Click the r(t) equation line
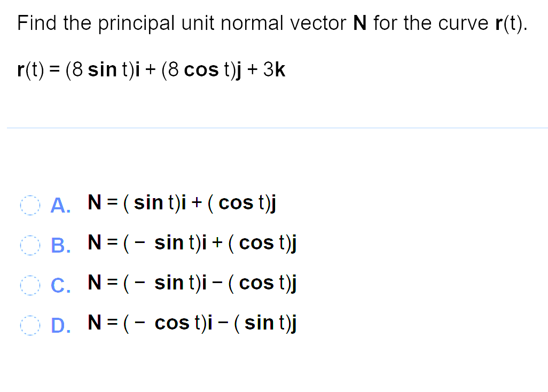This screenshot has height=392, width=548. 151,69
